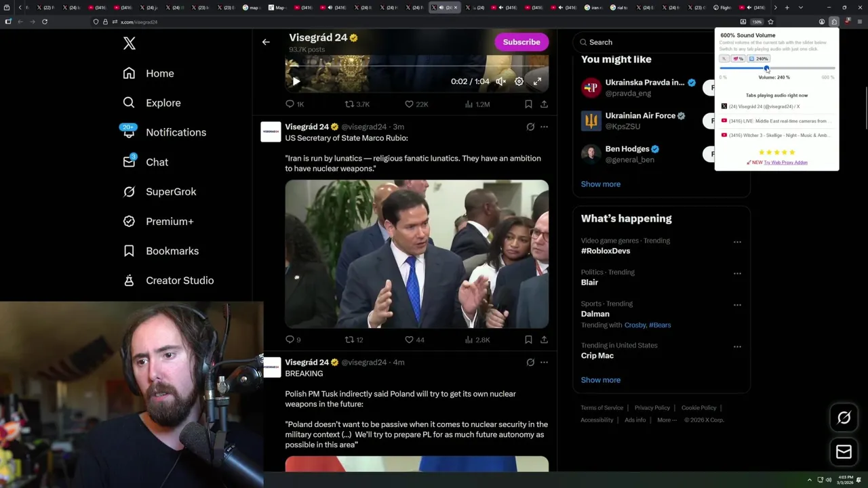The height and width of the screenshot is (488, 868).
Task: Click the 240% volume preset button
Action: click(x=759, y=59)
